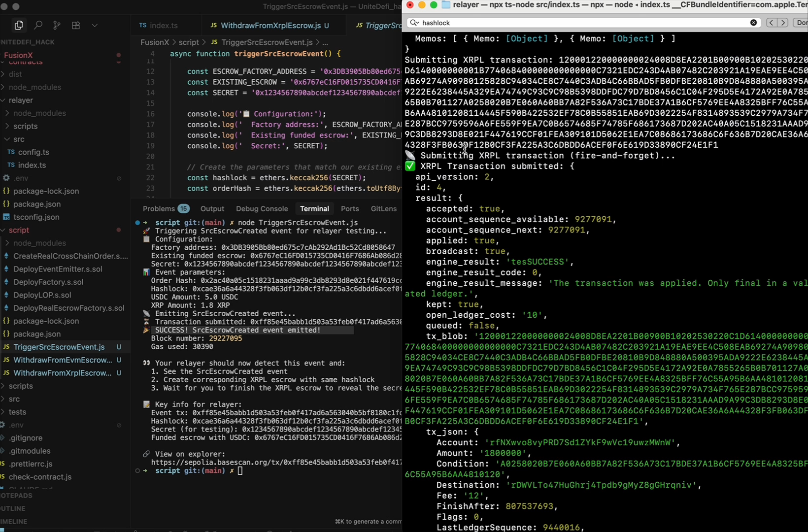The image size is (808, 532).
Task: Open the Extensions view icon
Action: click(76, 25)
